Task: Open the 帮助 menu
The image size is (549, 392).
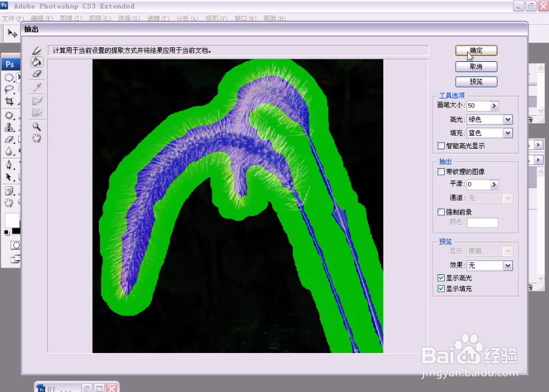Action: pos(274,18)
